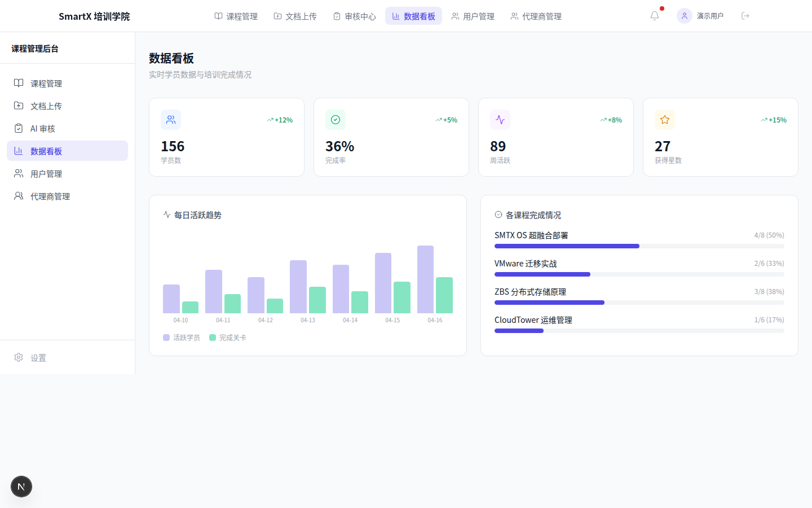812x508 pixels.
Task: Click the completion rate checkmark icon
Action: pos(336,120)
